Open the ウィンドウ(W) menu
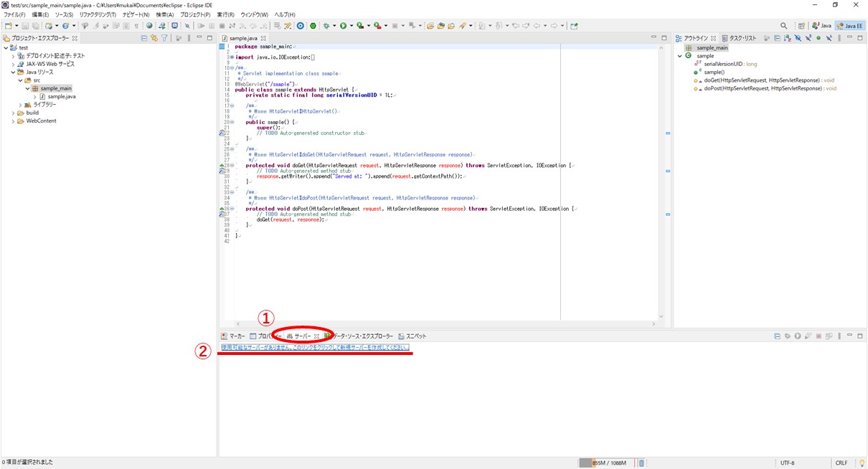Image resolution: width=868 pixels, height=469 pixels. tap(255, 14)
